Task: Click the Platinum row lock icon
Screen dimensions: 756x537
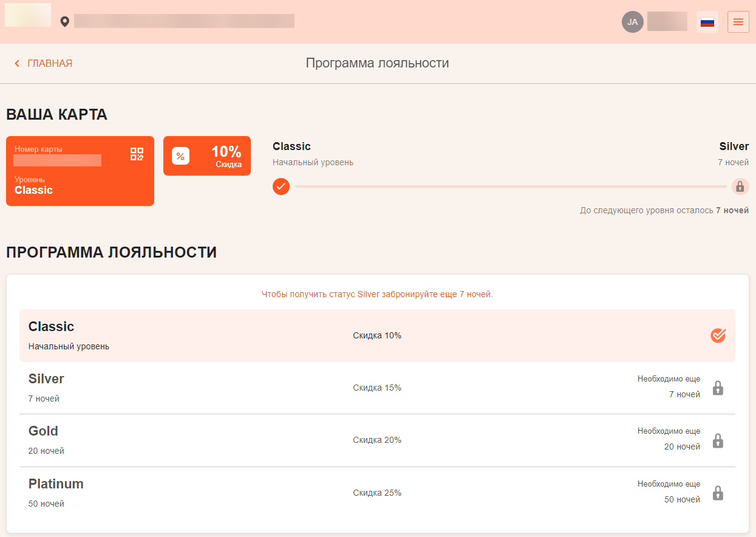Action: [x=718, y=493]
